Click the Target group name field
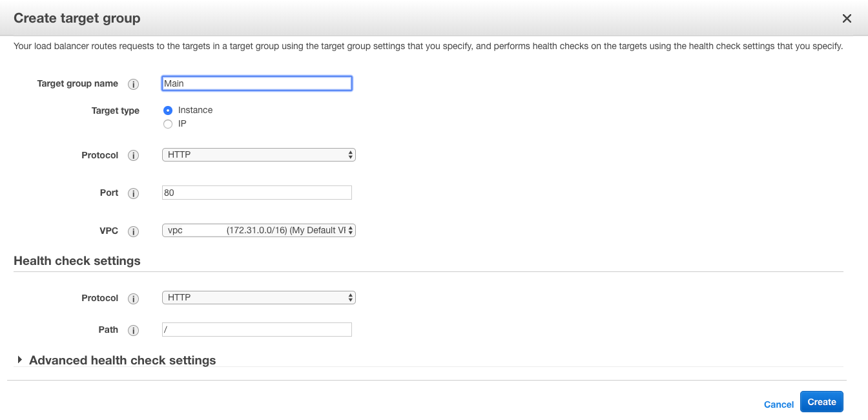 click(257, 83)
